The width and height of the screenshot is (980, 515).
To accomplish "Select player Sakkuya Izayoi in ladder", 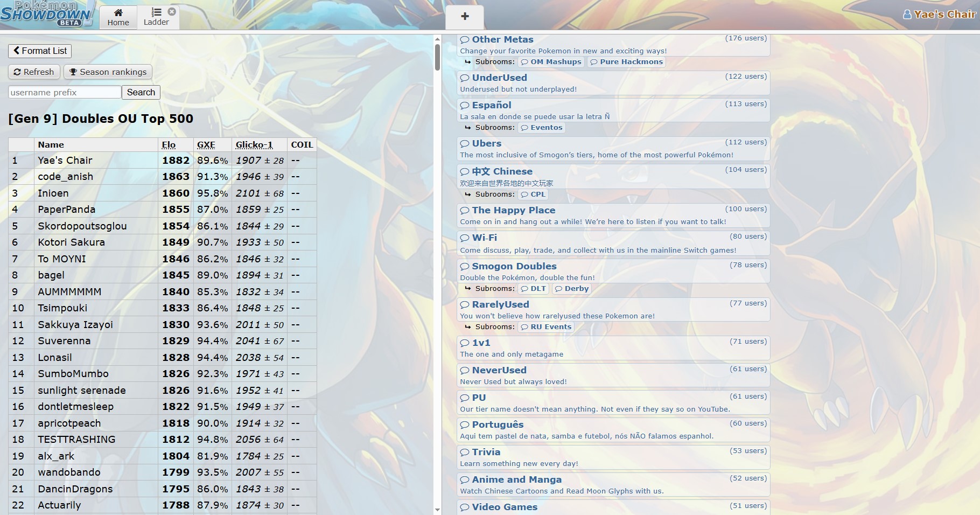I will (x=75, y=324).
